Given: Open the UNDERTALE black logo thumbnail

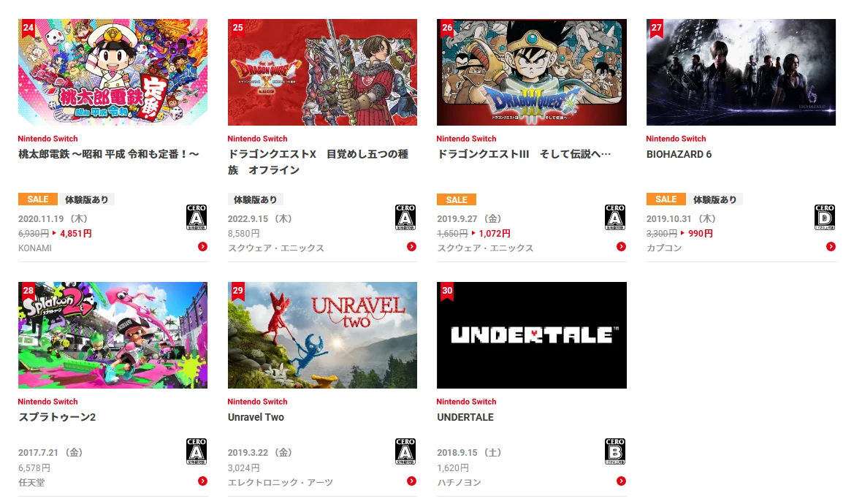Looking at the screenshot, I should click(x=532, y=335).
